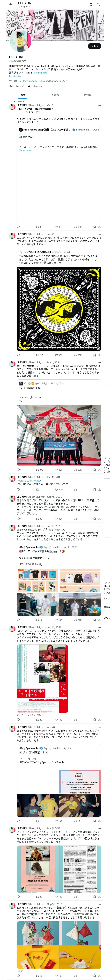Open the Media tab

[88, 95]
